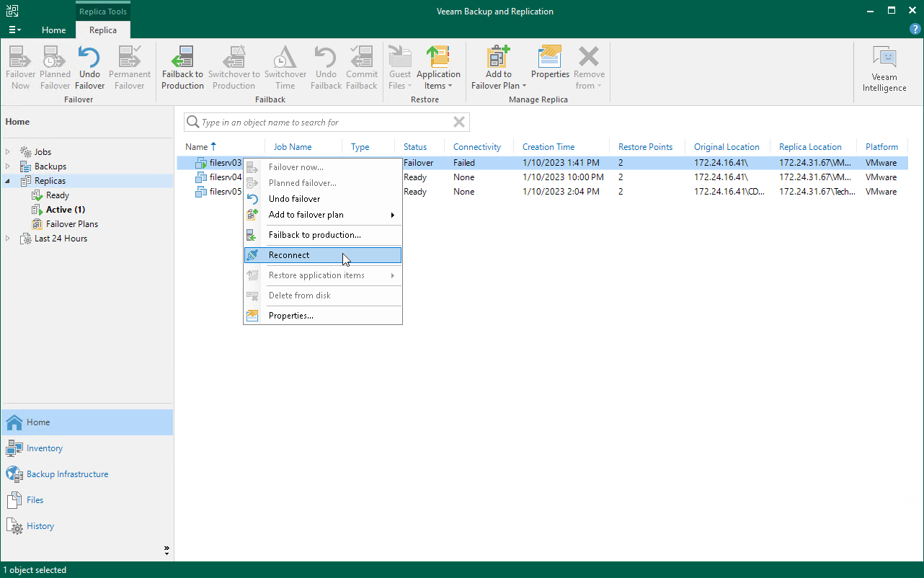Open the Home navigation view
The width and height of the screenshot is (924, 578).
click(x=86, y=422)
